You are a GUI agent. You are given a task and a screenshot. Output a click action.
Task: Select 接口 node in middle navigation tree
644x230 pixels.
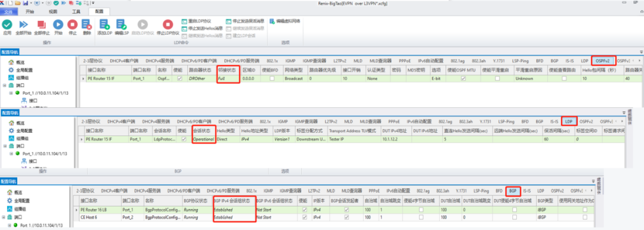coord(29,161)
